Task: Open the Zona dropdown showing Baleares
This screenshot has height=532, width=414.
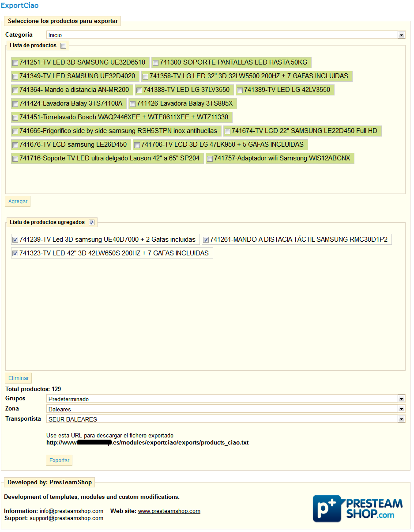Action: pos(226,409)
